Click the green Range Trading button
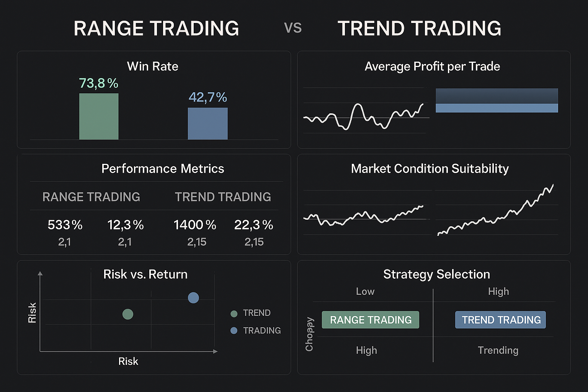The image size is (588, 392). (370, 320)
